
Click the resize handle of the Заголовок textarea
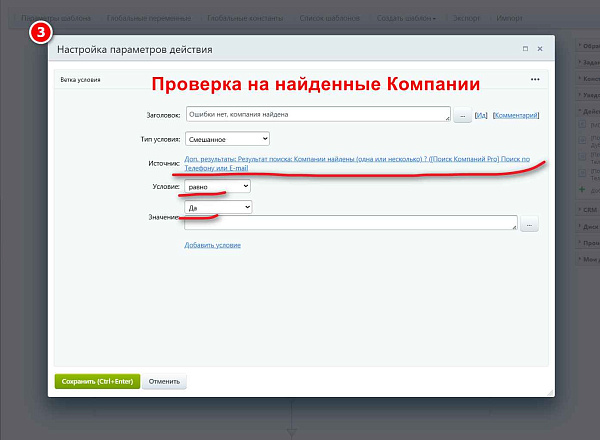(x=447, y=119)
